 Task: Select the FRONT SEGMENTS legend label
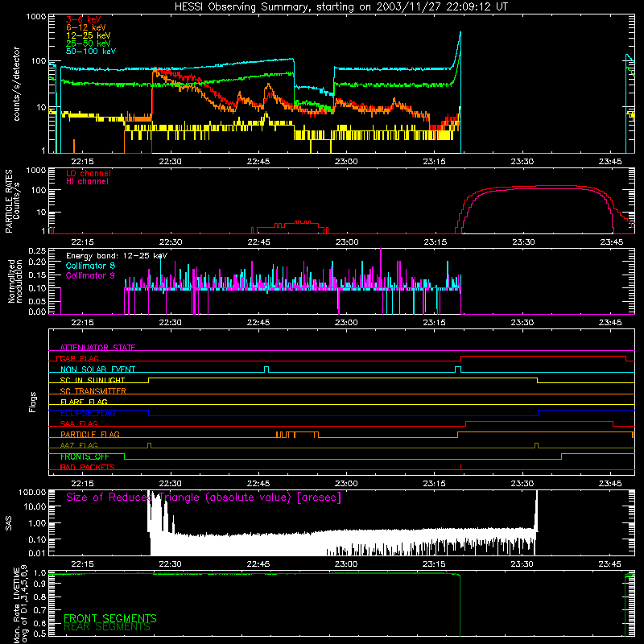click(x=110, y=618)
